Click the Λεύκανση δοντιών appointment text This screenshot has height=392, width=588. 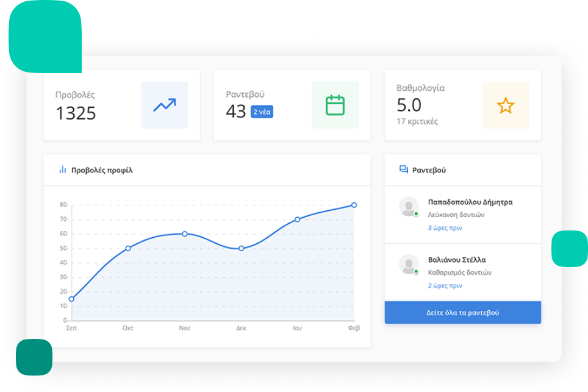pyautogui.click(x=456, y=215)
